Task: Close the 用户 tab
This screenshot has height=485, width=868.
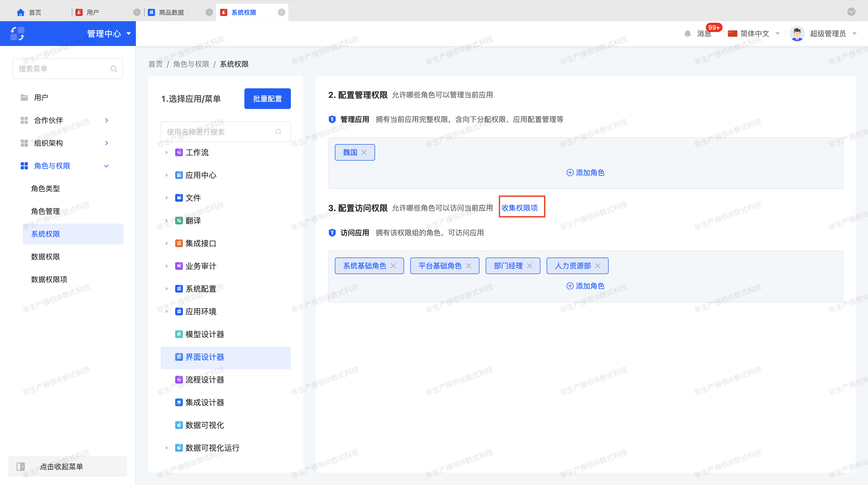Action: [137, 12]
